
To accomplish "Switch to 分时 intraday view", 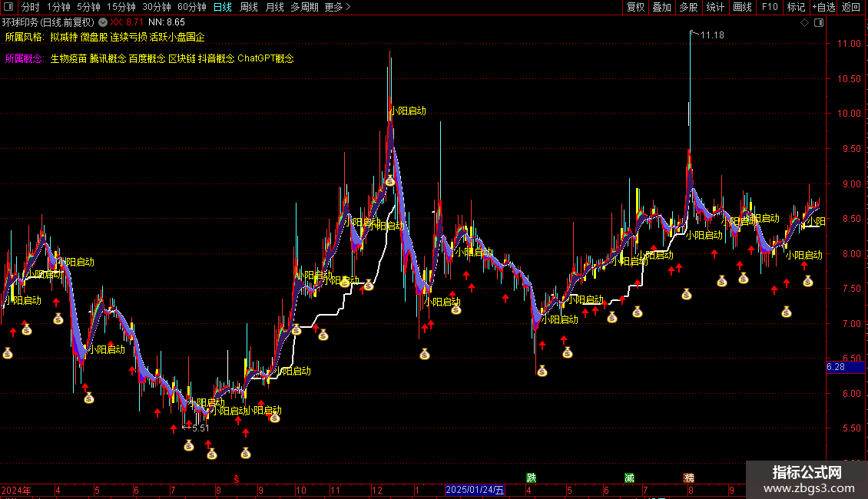I will coord(31,7).
